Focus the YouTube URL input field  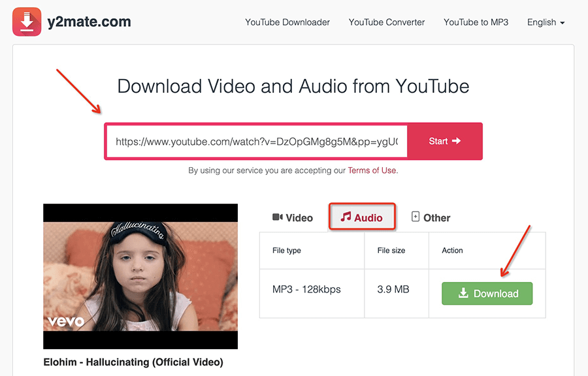[x=257, y=141]
